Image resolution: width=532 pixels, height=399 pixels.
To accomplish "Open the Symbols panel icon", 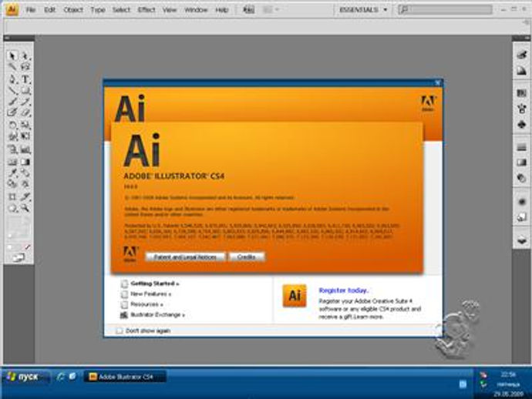I will 521,125.
